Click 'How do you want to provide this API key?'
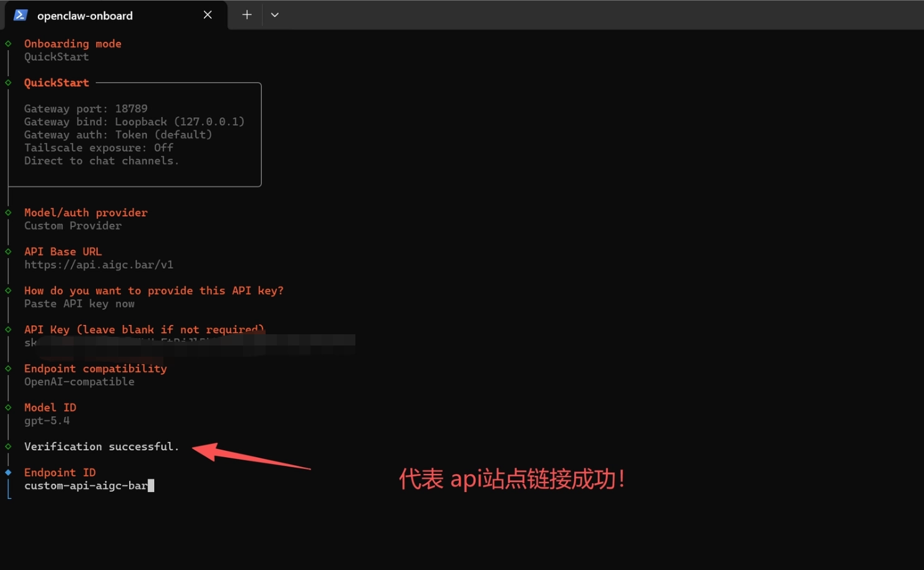924x570 pixels. pos(154,291)
